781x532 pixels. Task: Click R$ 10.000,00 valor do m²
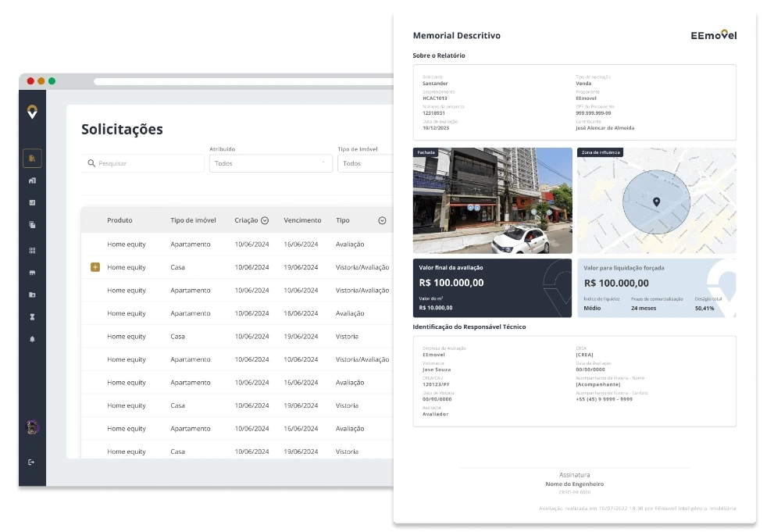pyautogui.click(x=435, y=308)
